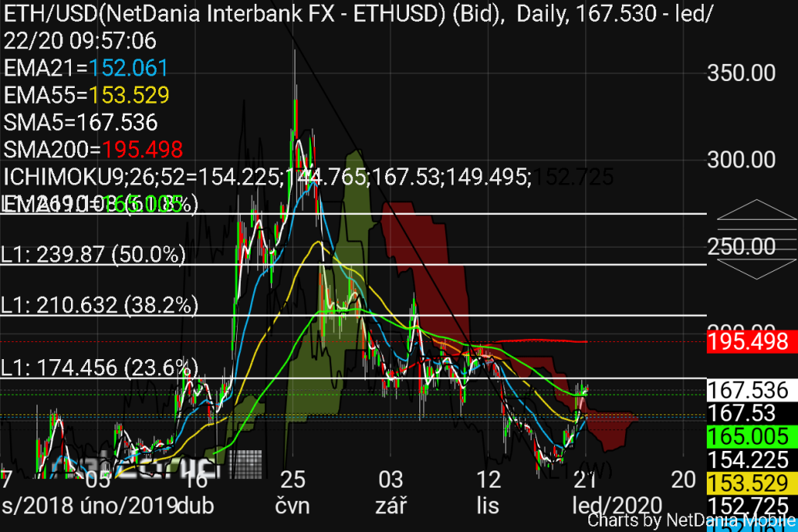Click the white 167.536 price tag
This screenshot has height=532, width=798.
click(752, 390)
